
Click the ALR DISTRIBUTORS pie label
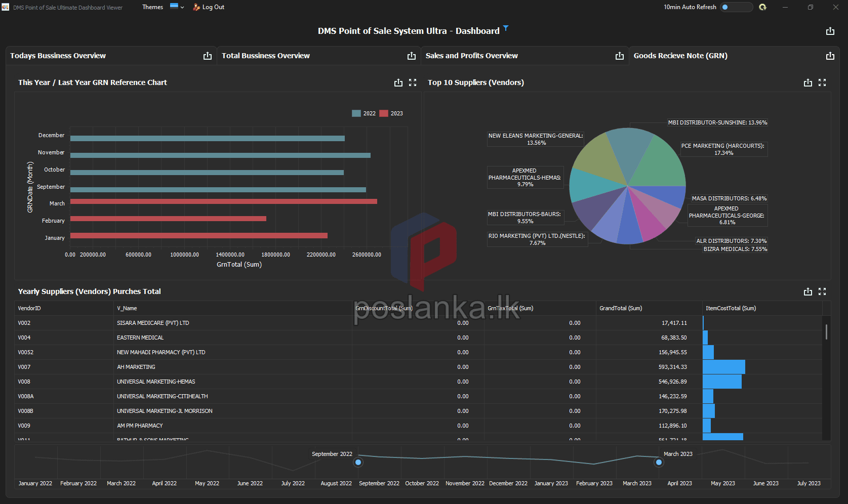731,241
